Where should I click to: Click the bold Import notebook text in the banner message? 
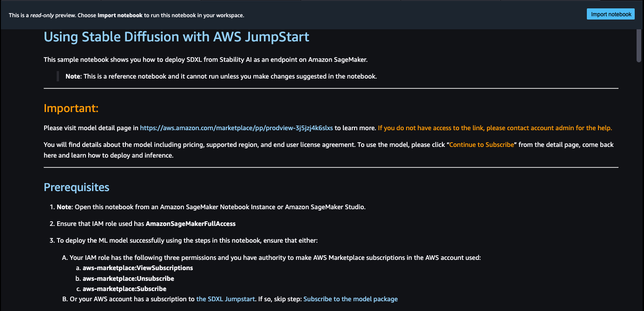[120, 15]
